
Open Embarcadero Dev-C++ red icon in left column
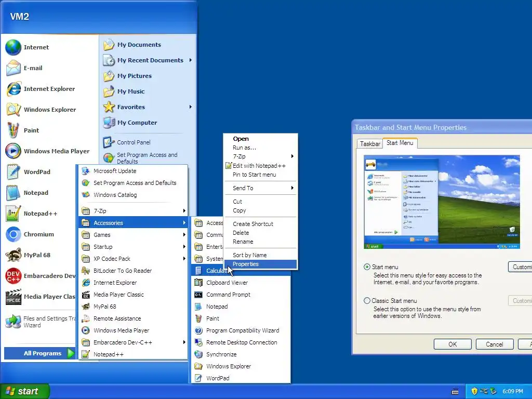pyautogui.click(x=13, y=276)
